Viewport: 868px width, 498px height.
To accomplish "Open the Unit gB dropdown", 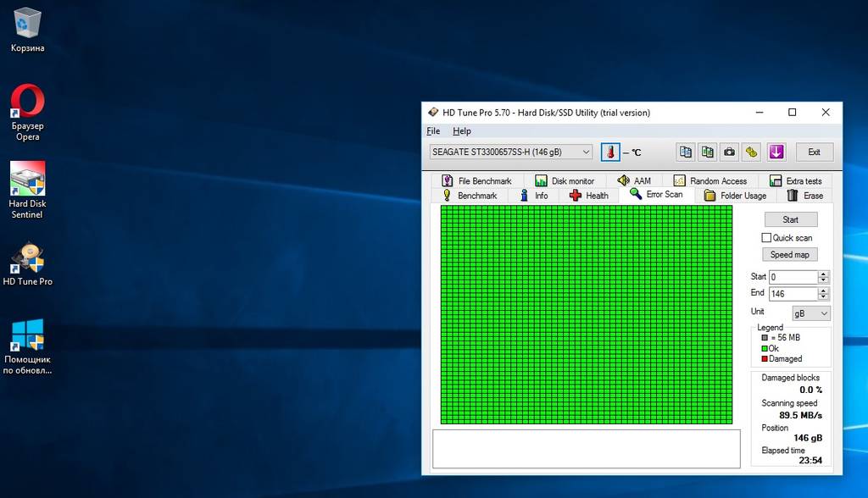I will click(x=811, y=313).
